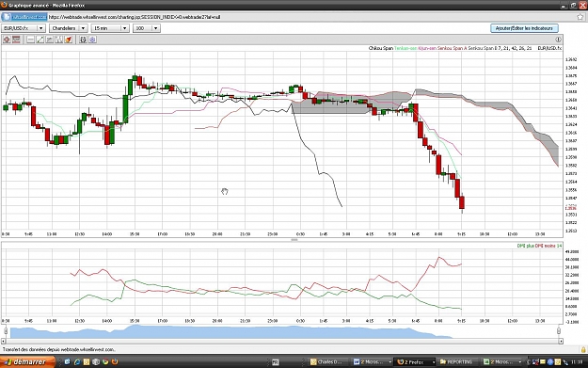Click the orange eraser toolbar icon
Viewport: 588px width, 368px height.
coord(69,40)
